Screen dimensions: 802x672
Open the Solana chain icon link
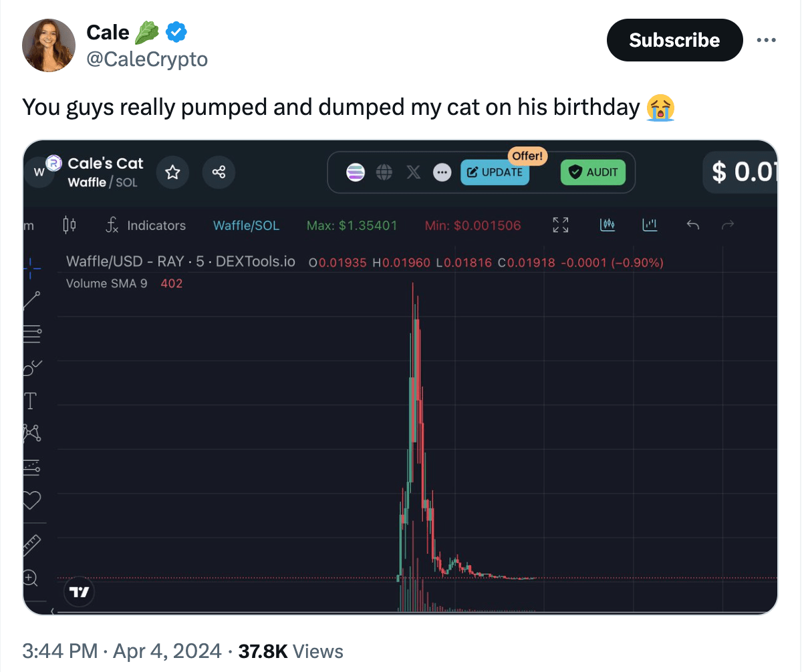(x=356, y=172)
